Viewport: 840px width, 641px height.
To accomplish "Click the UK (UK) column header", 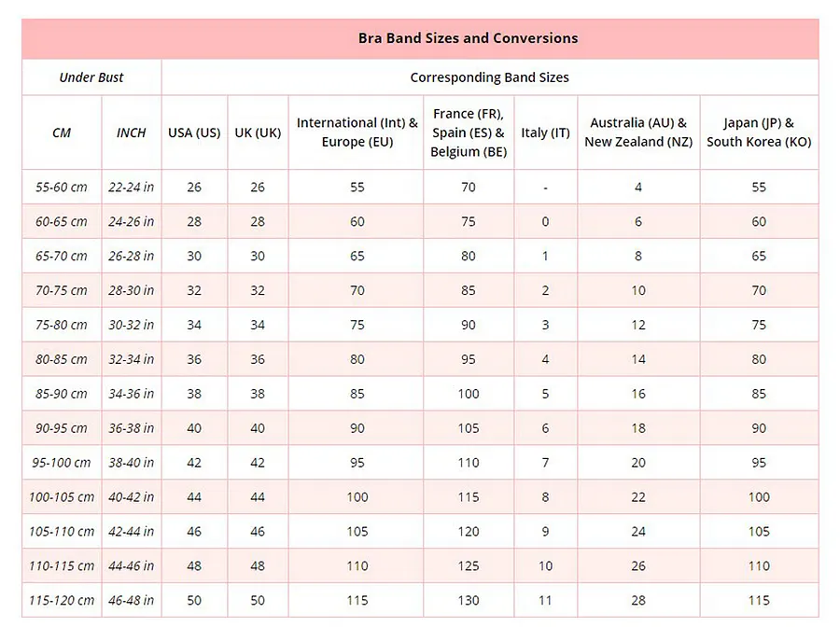I will point(258,132).
